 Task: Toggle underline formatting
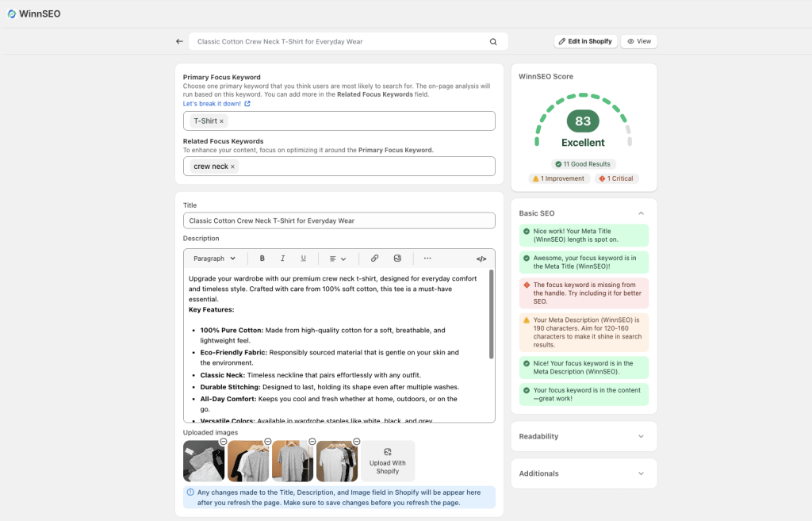tap(304, 259)
